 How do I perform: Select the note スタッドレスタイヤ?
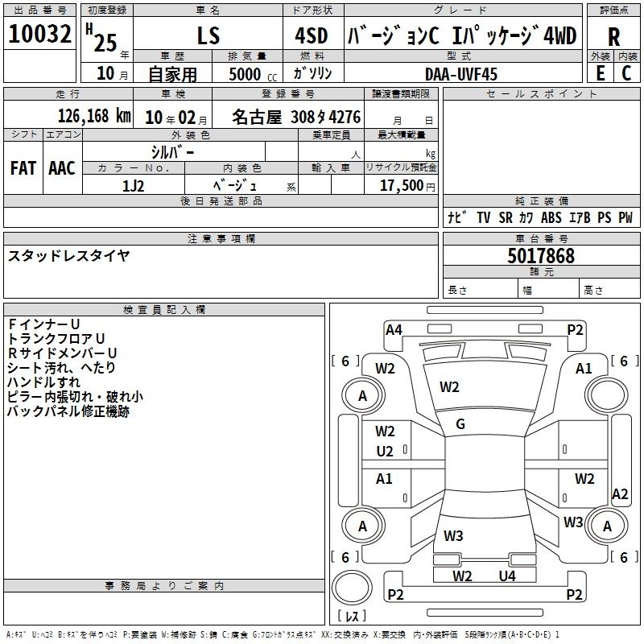point(68,256)
